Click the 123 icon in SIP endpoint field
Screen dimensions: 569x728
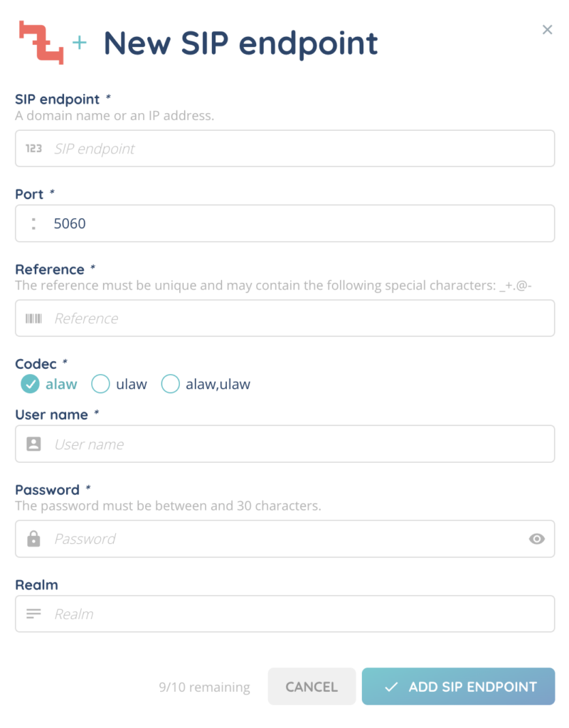click(x=33, y=149)
